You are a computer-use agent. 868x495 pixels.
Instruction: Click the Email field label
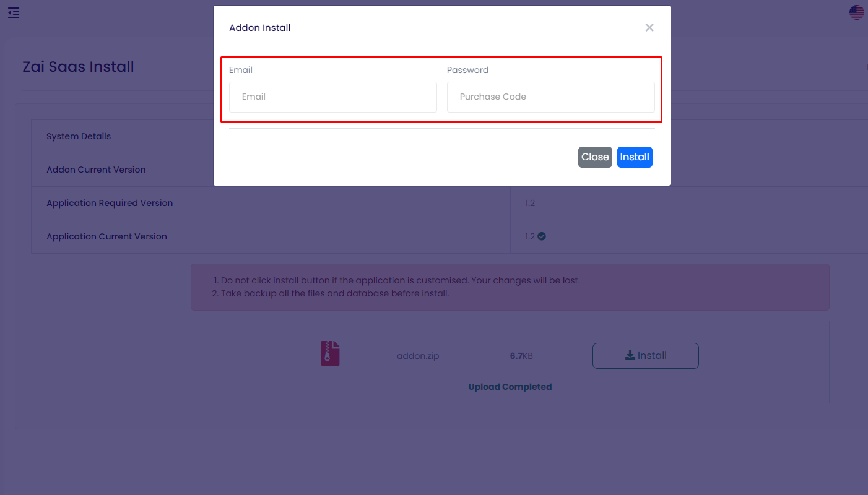click(241, 70)
